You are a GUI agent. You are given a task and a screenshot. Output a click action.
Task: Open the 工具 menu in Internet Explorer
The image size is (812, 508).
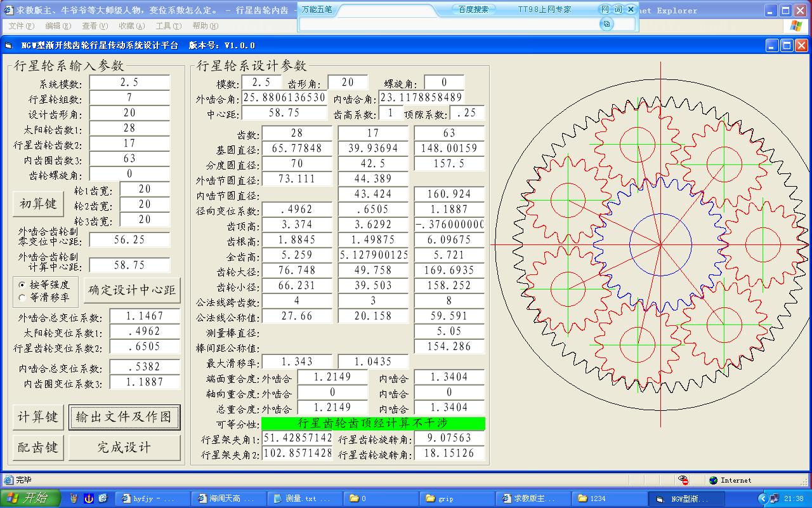click(x=168, y=26)
